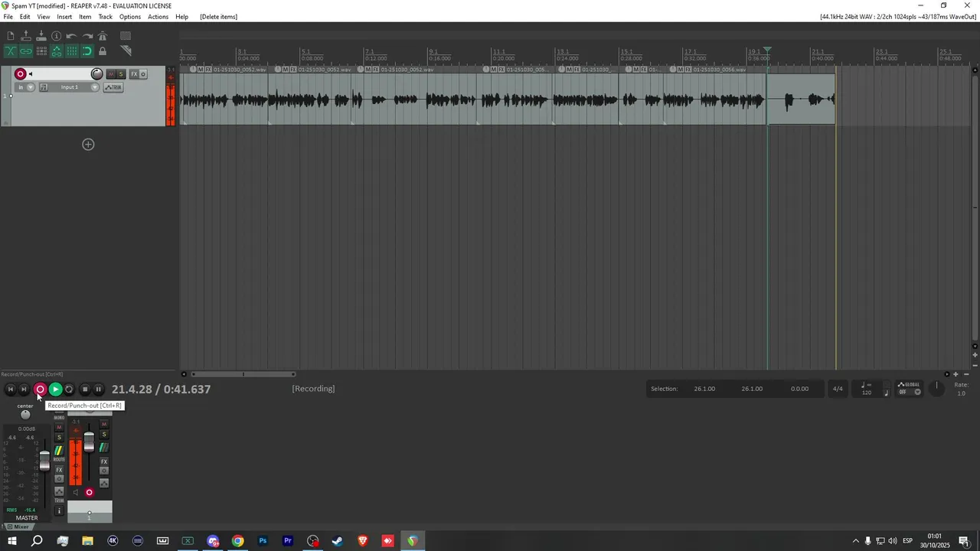Toggle item grouping link icon
The height and width of the screenshot is (551, 980).
pos(26,51)
